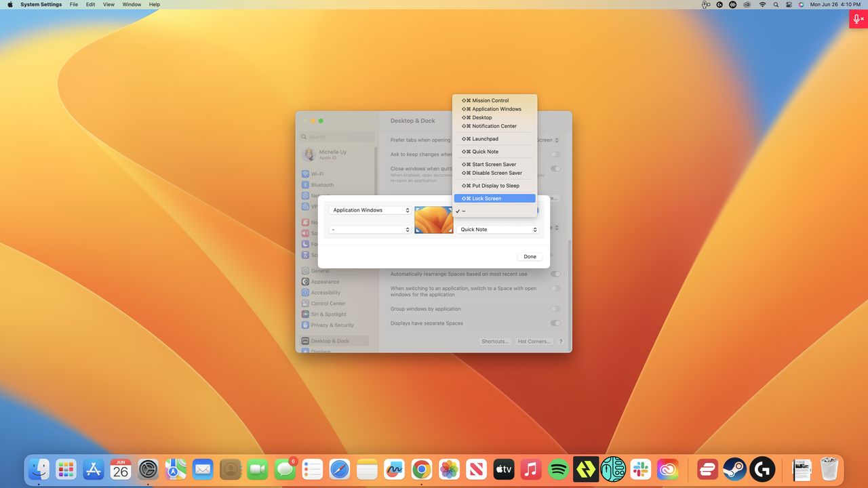Click the desktop wallpaper preview thumbnail
The width and height of the screenshot is (868, 488).
[434, 220]
